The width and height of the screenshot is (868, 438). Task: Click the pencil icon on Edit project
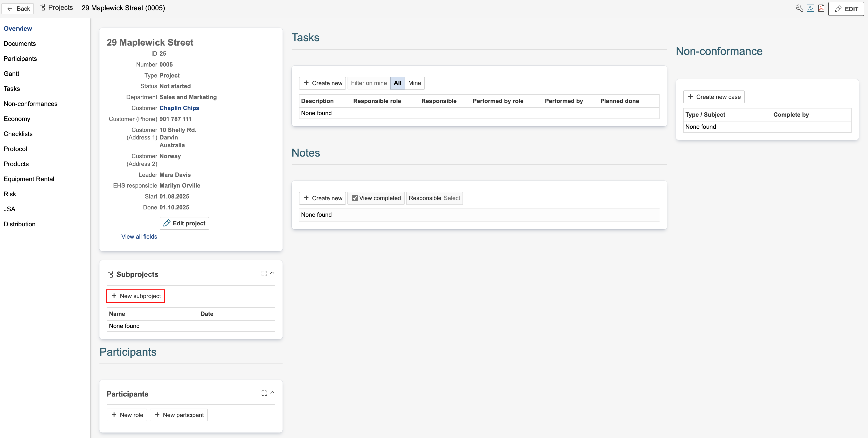(167, 223)
